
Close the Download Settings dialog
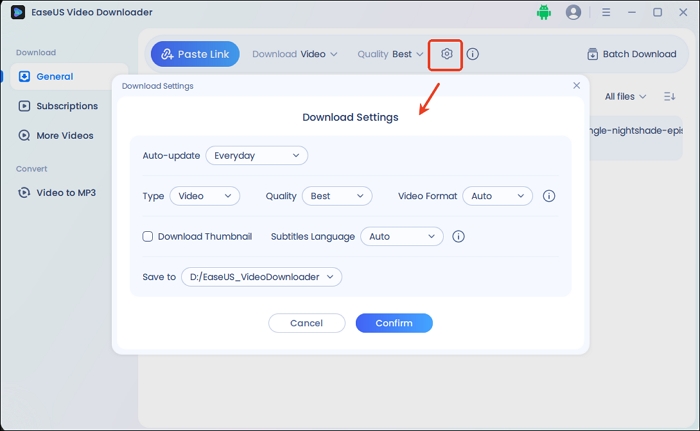(x=576, y=86)
